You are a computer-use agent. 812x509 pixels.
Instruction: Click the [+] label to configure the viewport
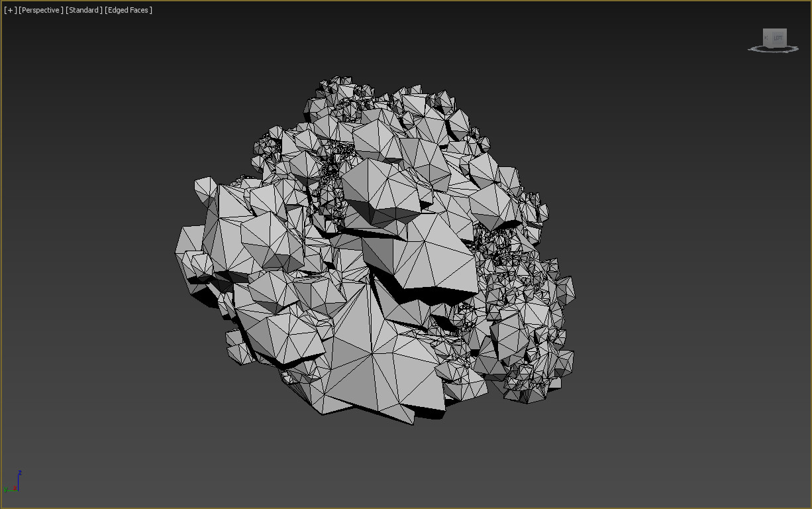[10, 10]
